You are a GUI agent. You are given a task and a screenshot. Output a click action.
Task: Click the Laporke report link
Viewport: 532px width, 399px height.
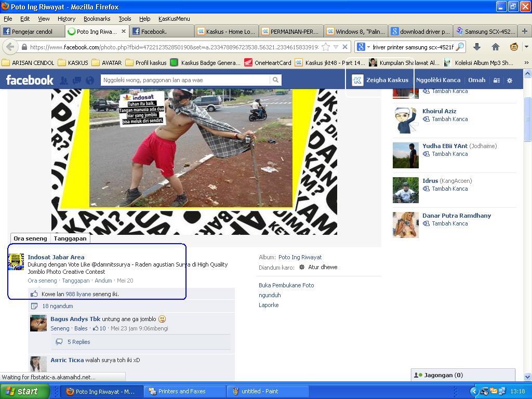[269, 305]
